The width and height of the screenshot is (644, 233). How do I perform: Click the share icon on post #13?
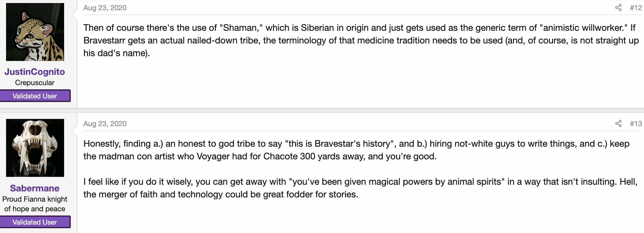[618, 123]
